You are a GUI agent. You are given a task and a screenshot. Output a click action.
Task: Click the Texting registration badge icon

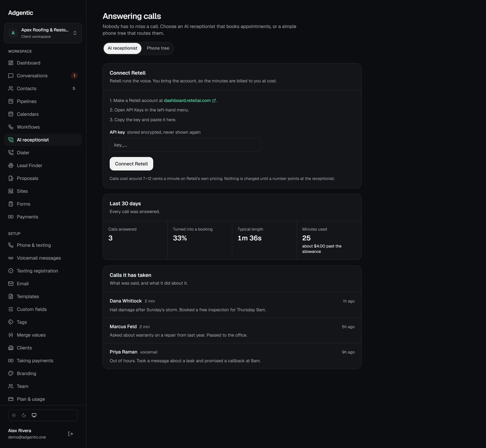[11, 271]
